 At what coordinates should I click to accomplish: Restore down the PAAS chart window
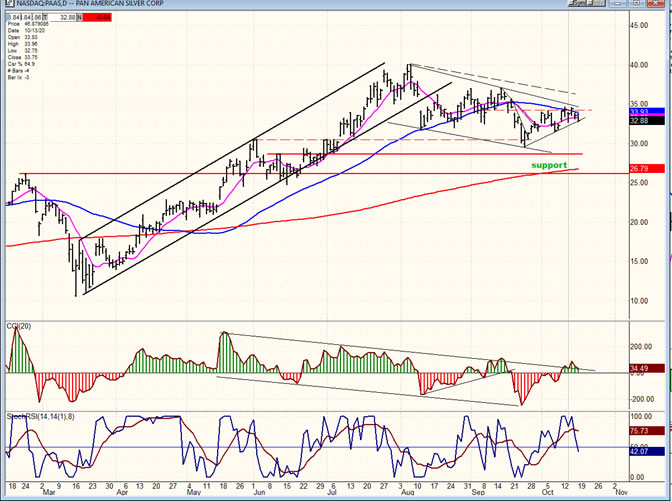[636, 3]
